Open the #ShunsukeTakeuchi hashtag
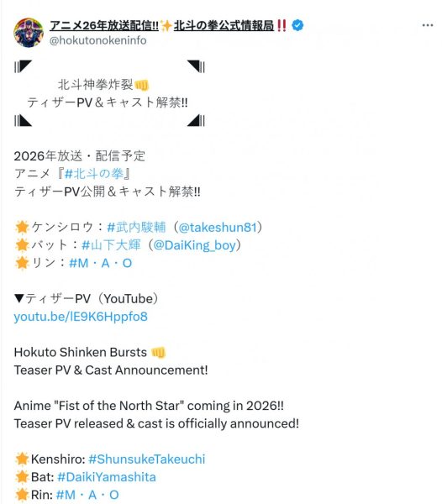Screen dimensions: 442x504 pyautogui.click(x=146, y=459)
